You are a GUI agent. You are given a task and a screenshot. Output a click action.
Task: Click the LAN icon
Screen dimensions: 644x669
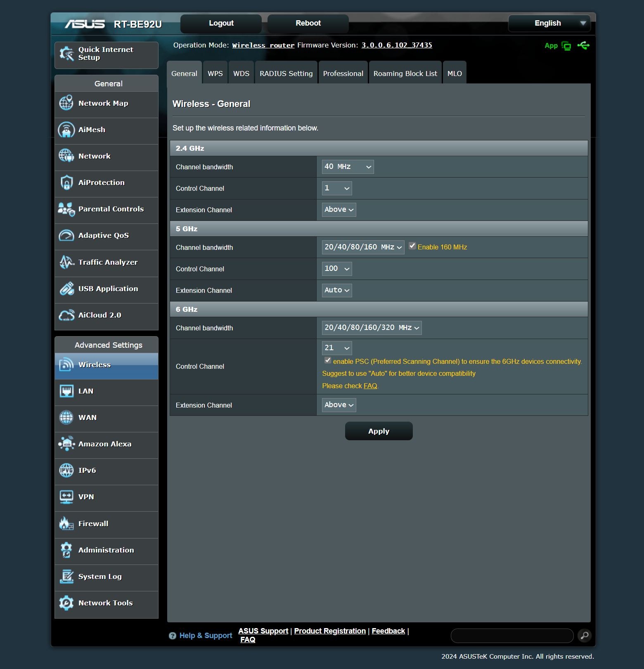click(x=66, y=391)
